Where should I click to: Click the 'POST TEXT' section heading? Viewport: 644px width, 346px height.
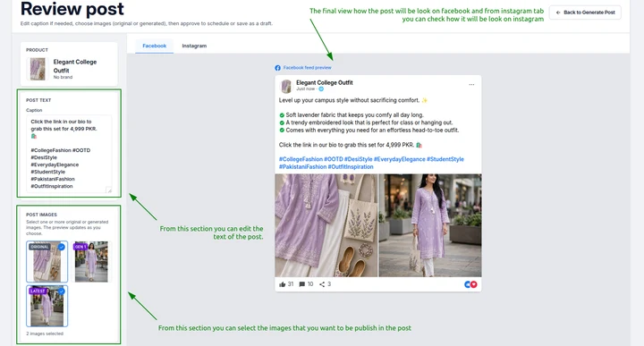tap(38, 100)
